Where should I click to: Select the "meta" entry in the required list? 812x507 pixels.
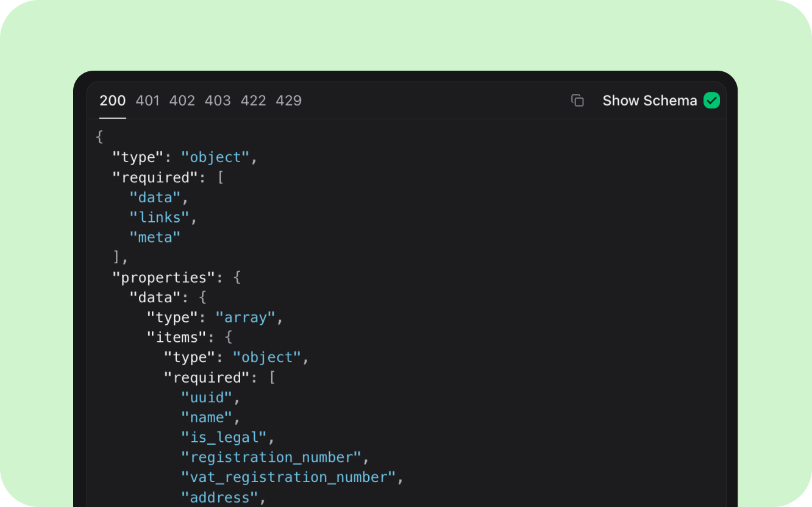[155, 238]
